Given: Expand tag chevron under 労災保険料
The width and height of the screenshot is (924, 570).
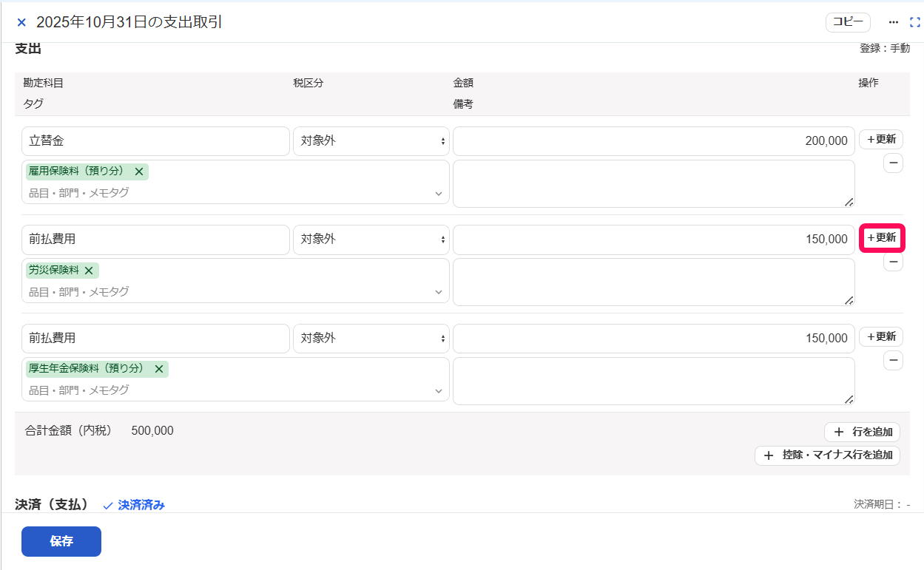Looking at the screenshot, I should pyautogui.click(x=439, y=292).
